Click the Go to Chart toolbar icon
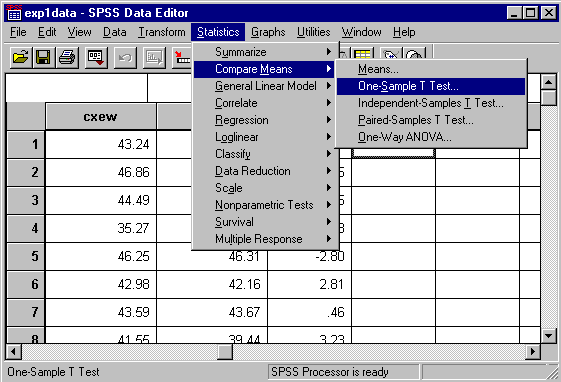 154,58
